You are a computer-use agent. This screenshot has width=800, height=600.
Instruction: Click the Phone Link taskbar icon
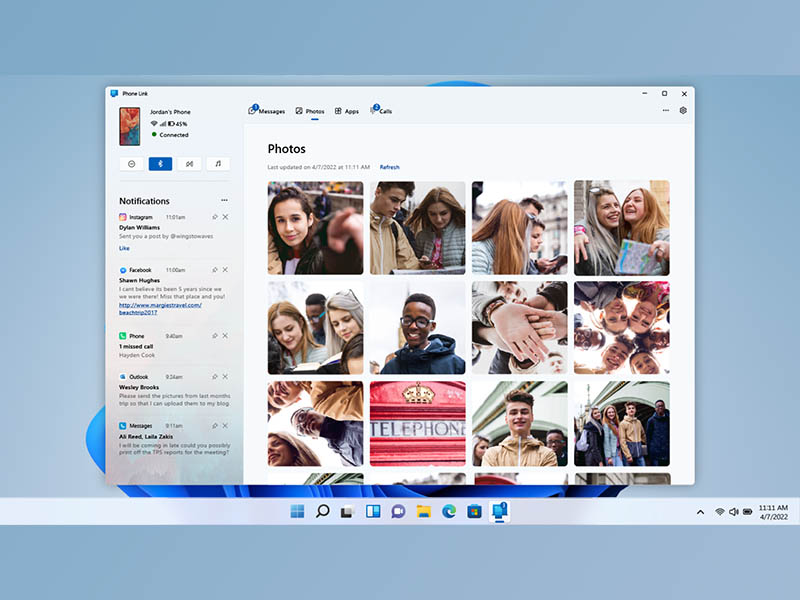pyautogui.click(x=499, y=511)
